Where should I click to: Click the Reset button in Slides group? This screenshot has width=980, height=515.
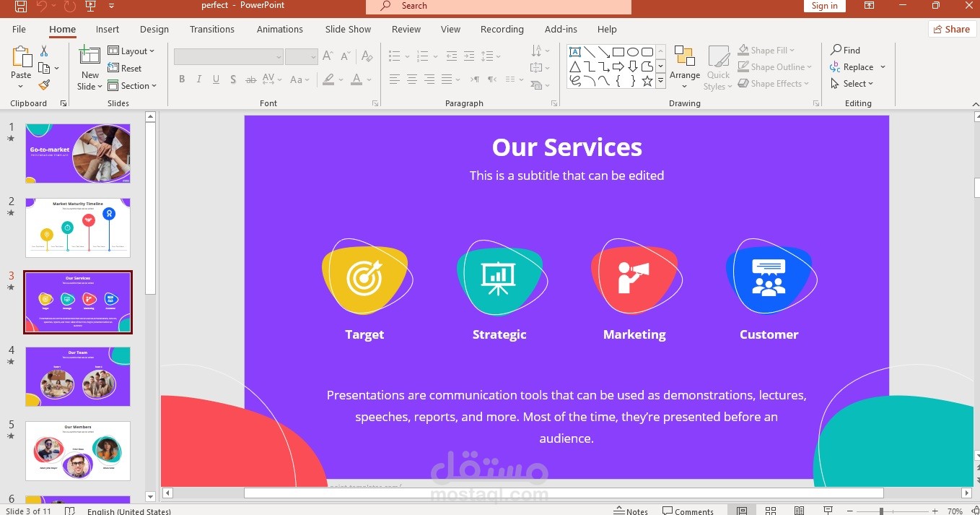point(125,69)
